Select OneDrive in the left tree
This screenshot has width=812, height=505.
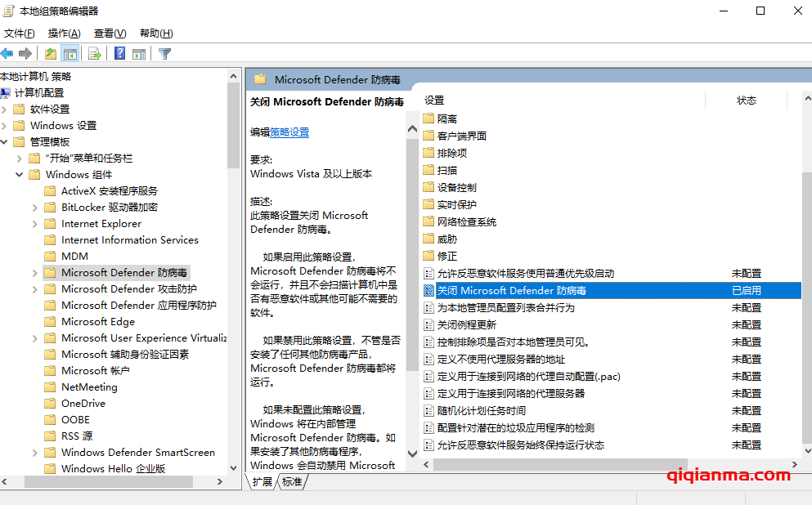click(83, 404)
